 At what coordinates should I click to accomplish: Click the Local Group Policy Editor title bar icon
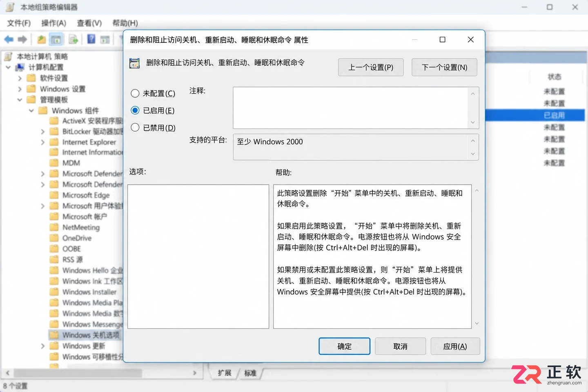tap(10, 7)
